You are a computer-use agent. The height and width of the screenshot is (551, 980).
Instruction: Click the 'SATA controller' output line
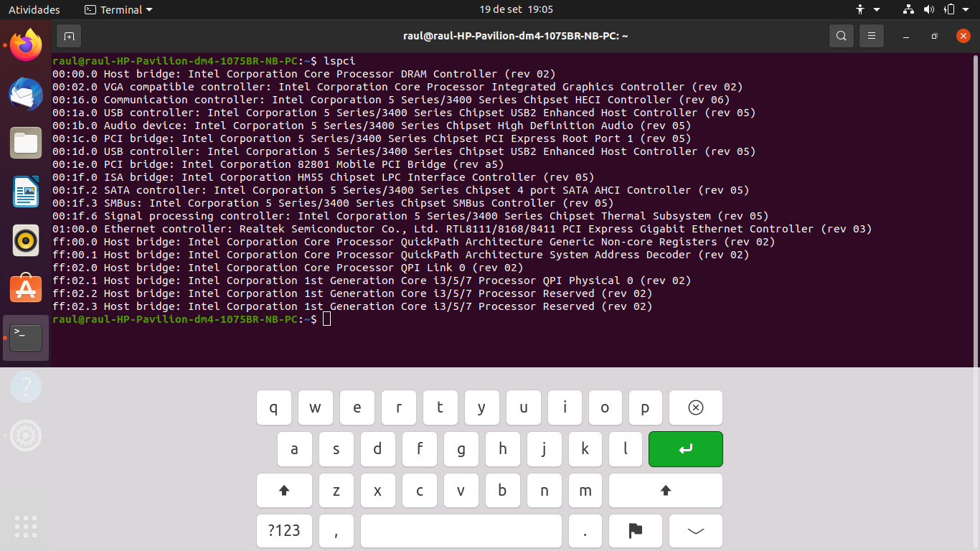401,190
